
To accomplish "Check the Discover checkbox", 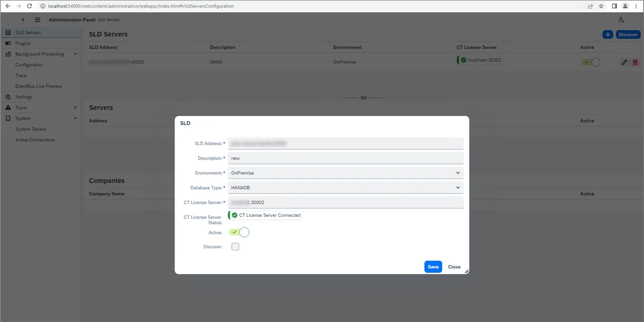I will pos(235,247).
